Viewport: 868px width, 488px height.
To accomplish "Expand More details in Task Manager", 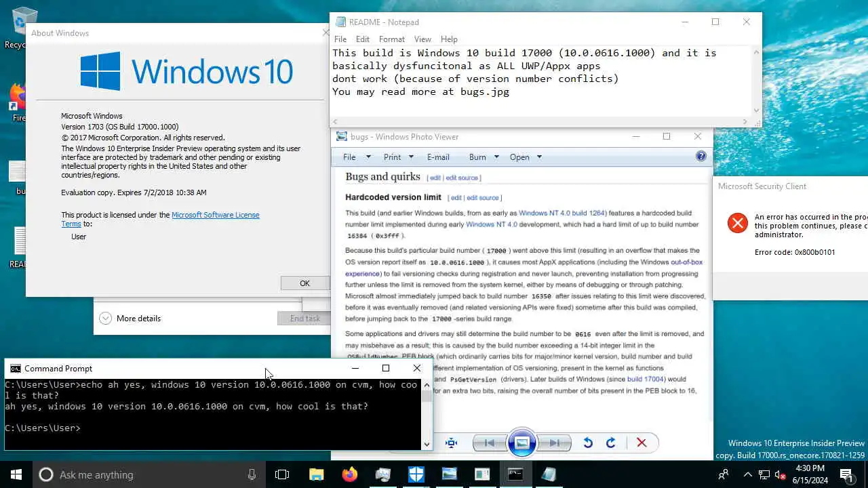I will click(130, 318).
